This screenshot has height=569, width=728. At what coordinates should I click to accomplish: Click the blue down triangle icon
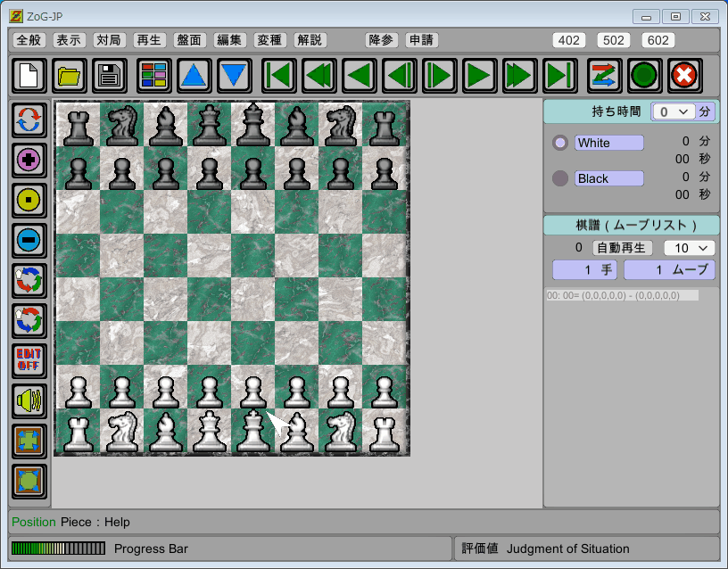[x=235, y=75]
